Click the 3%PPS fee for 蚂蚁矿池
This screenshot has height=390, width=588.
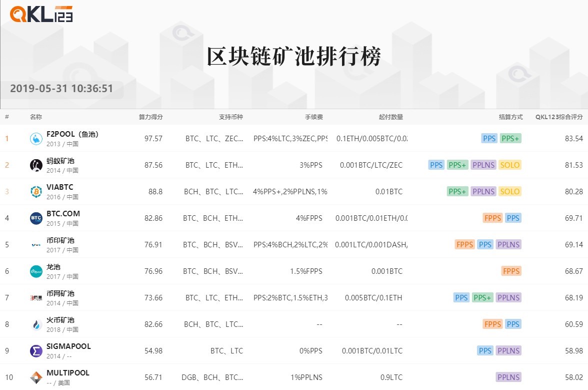(x=311, y=165)
